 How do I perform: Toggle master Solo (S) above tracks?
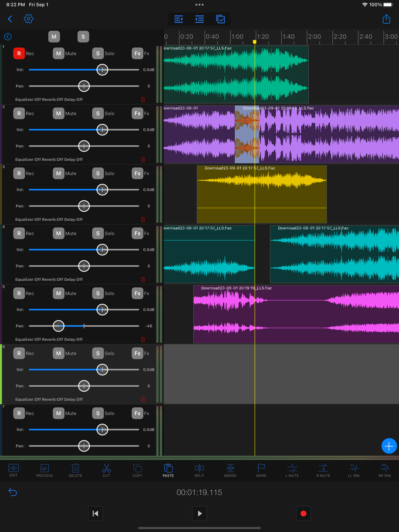coord(83,37)
